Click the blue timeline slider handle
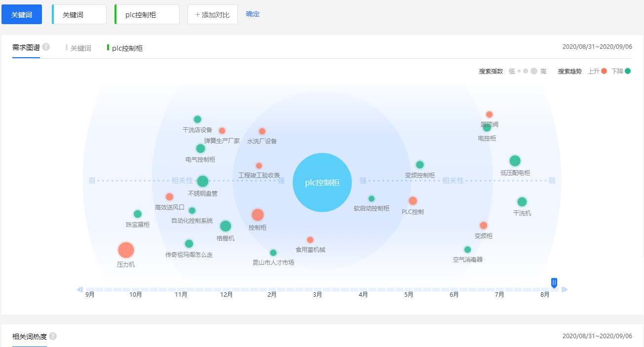The image size is (644, 347). (x=554, y=282)
